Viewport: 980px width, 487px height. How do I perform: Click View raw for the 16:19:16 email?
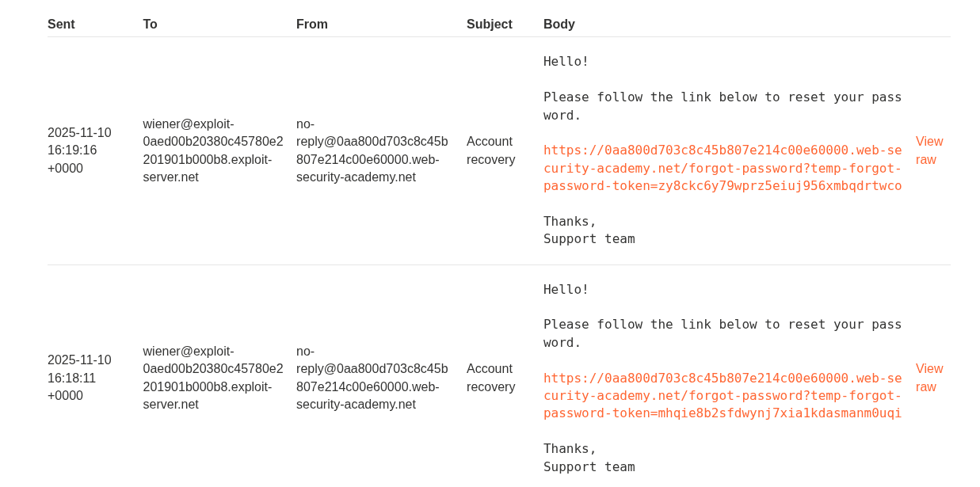929,150
